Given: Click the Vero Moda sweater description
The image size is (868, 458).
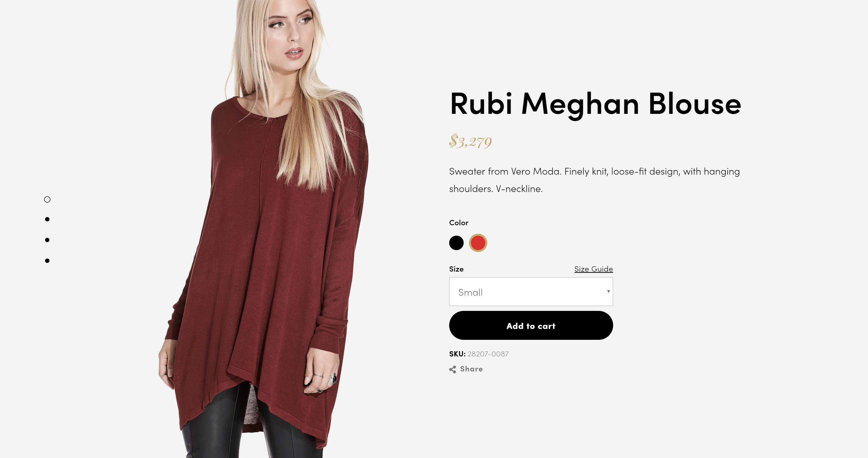Looking at the screenshot, I should (x=594, y=180).
